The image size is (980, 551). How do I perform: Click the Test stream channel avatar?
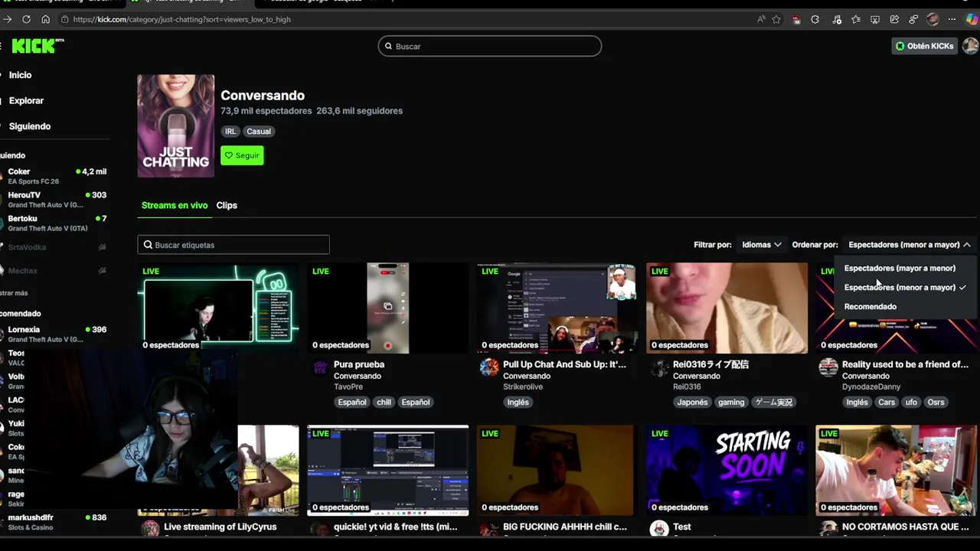659,529
